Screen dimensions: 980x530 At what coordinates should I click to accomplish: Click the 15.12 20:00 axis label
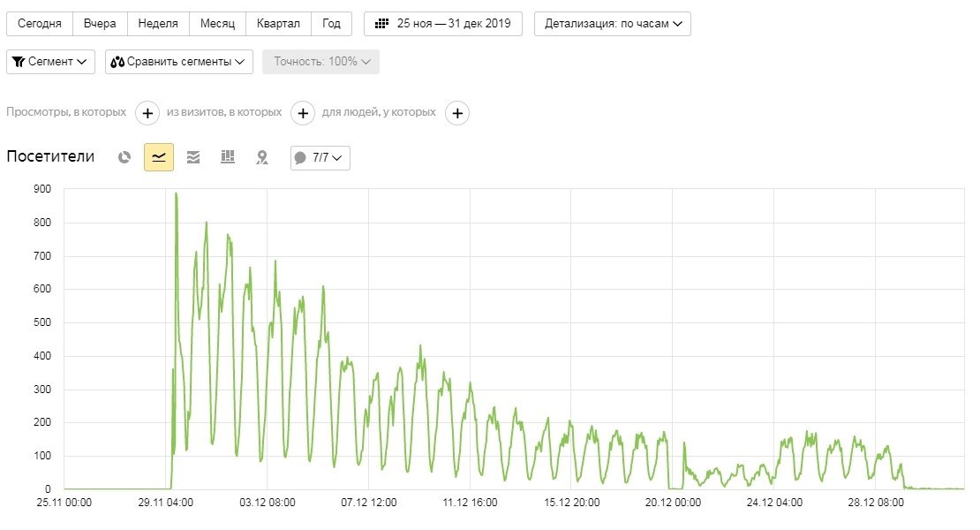pyautogui.click(x=572, y=503)
